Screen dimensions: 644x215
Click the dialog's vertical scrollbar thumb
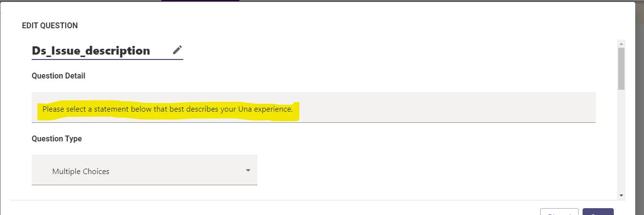(621, 68)
